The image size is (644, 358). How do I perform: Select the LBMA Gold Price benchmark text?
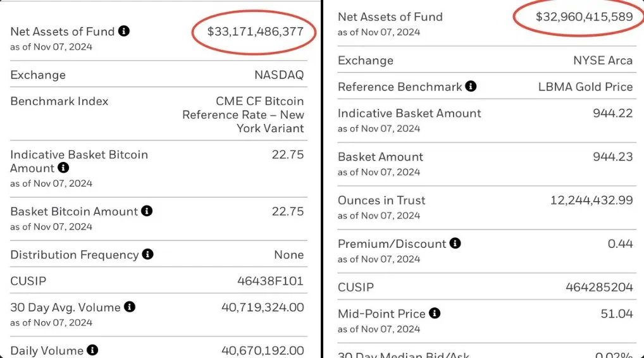[585, 87]
